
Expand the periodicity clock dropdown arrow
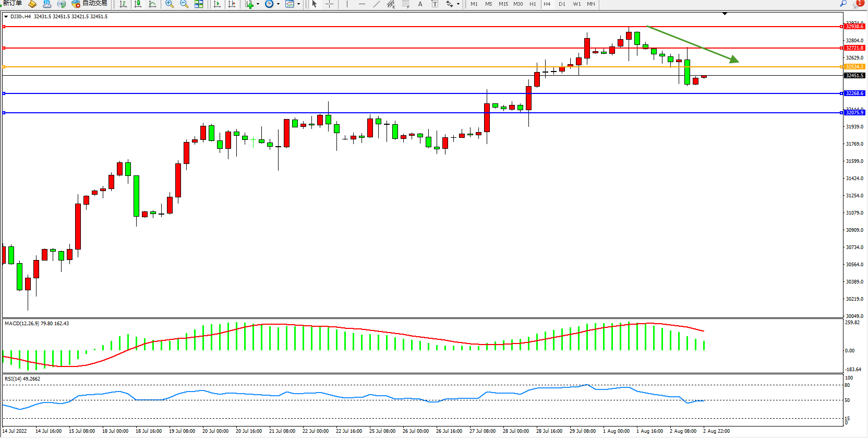tap(278, 4)
